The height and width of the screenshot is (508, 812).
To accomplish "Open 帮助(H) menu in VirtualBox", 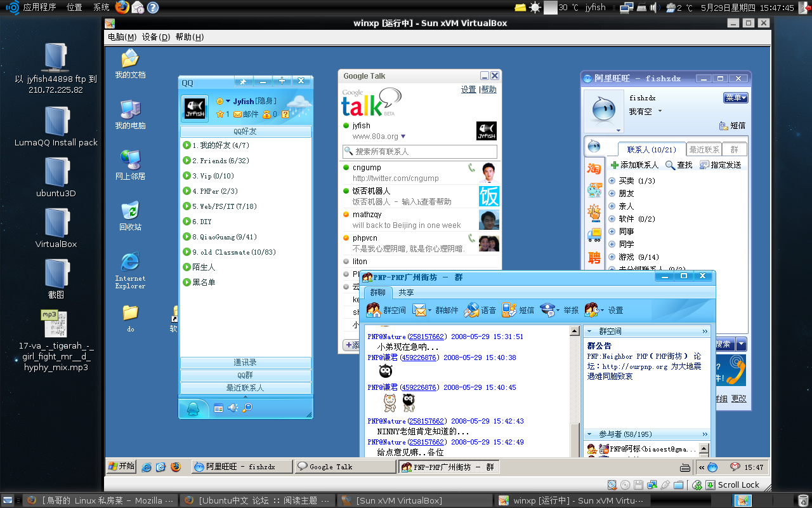I will pyautogui.click(x=190, y=37).
